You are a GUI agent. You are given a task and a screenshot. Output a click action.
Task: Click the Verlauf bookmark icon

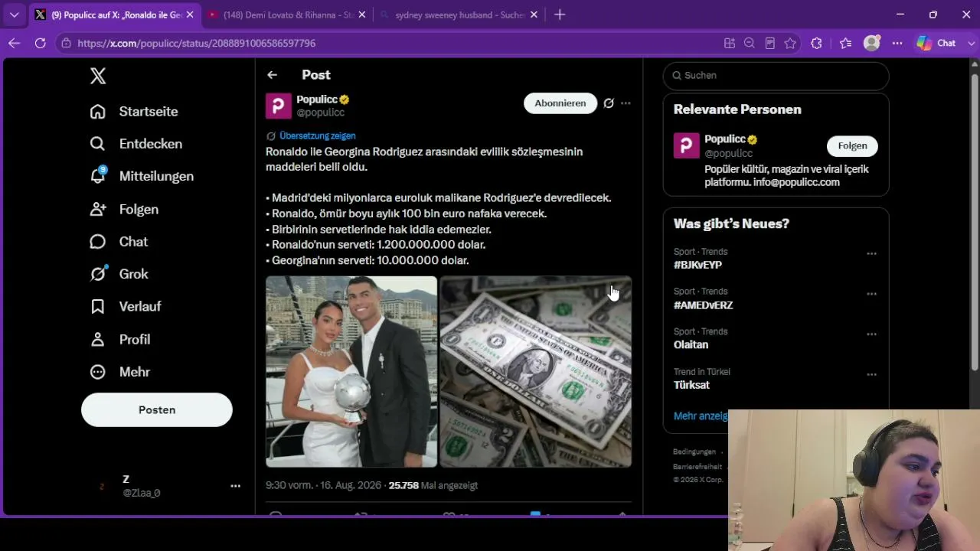[x=98, y=306]
